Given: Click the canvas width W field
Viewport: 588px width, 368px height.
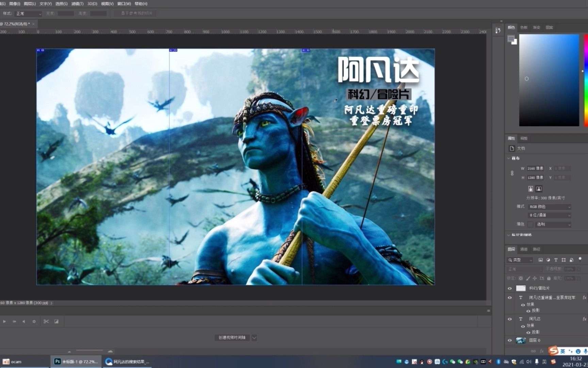Looking at the screenshot, I should (536, 168).
